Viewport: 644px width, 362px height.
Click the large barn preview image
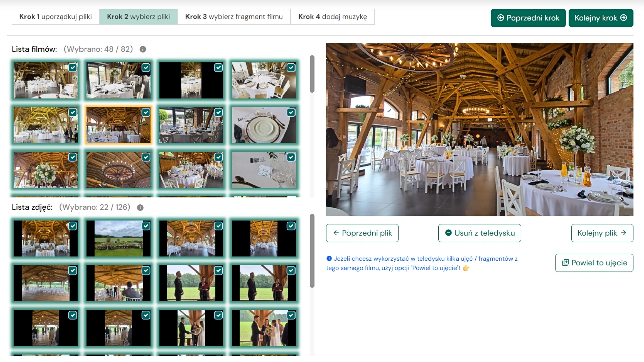[479, 129]
